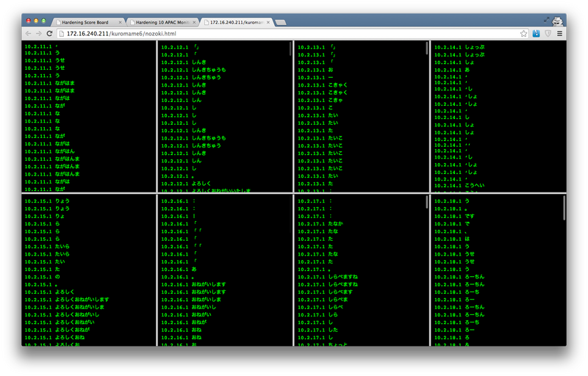
Task: Bookmark this page with the star icon
Action: [523, 34]
